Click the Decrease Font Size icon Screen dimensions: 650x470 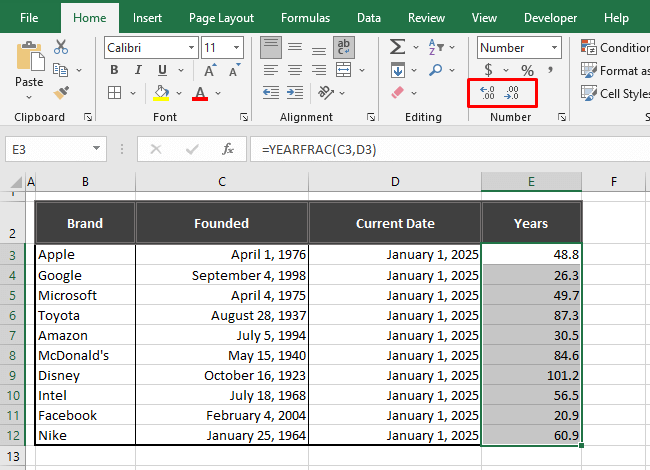tap(235, 70)
